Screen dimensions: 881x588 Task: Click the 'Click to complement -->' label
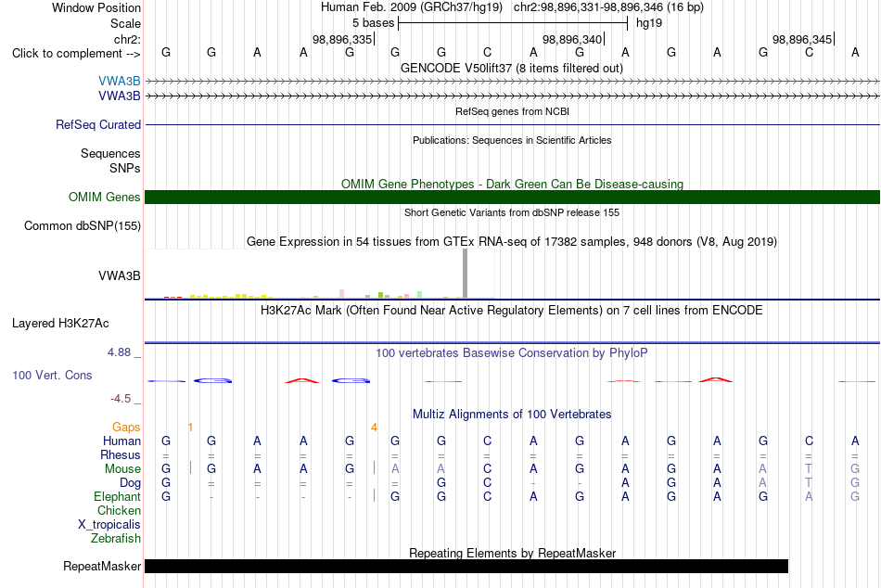[x=76, y=54]
